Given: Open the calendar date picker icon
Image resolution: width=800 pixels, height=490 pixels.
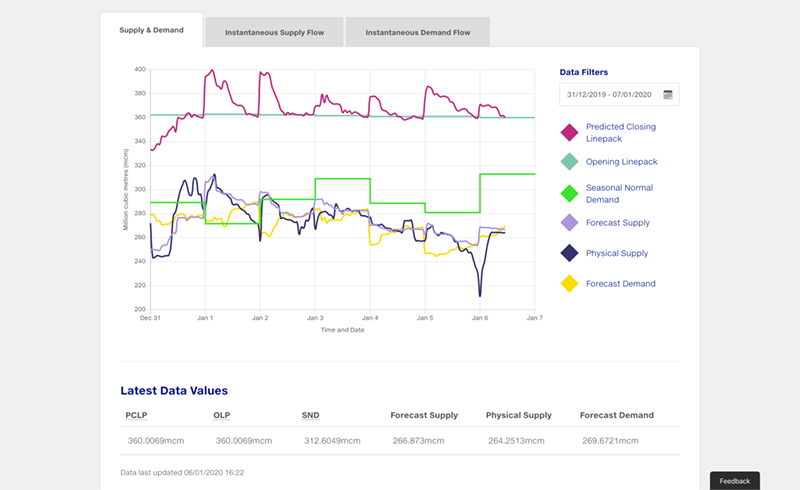Looking at the screenshot, I should 668,94.
